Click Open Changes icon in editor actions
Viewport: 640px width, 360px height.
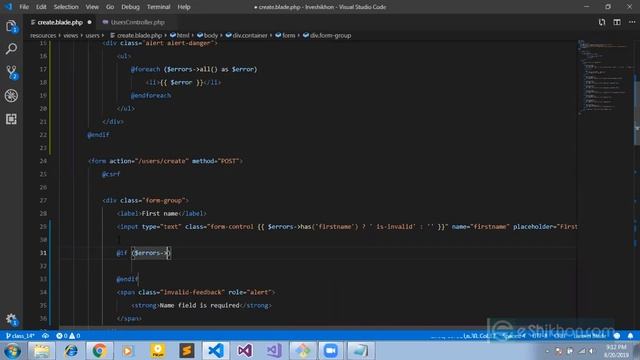pos(602,22)
